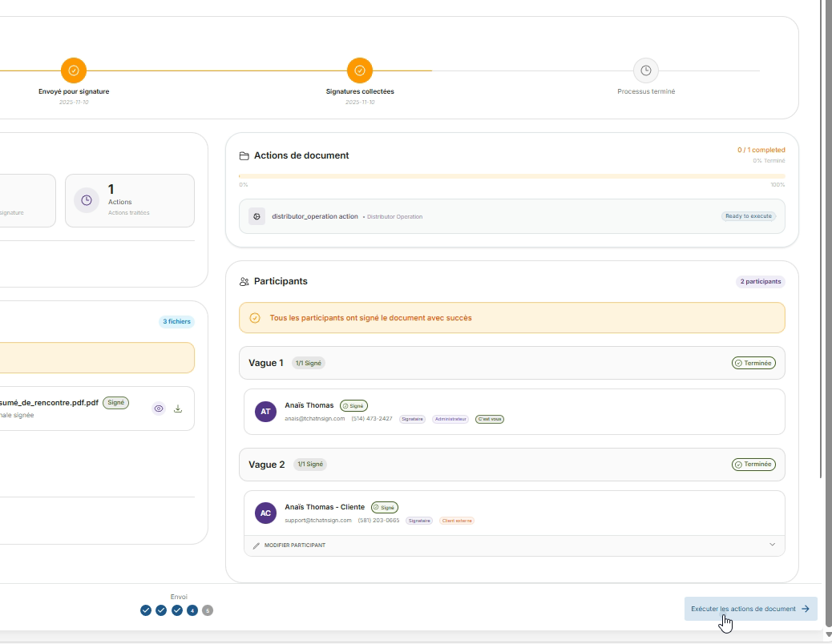This screenshot has height=644, width=832.
Task: Click the people icon beside Participants
Action: pyautogui.click(x=244, y=281)
